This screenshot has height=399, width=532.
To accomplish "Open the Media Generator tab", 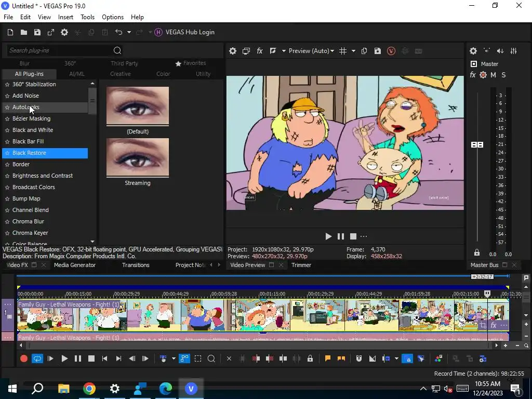I will pyautogui.click(x=75, y=265).
